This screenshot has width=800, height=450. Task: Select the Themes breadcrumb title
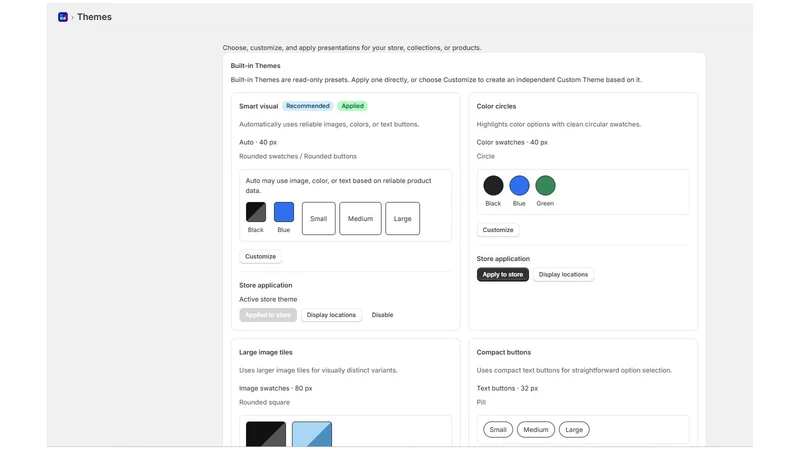pos(94,17)
